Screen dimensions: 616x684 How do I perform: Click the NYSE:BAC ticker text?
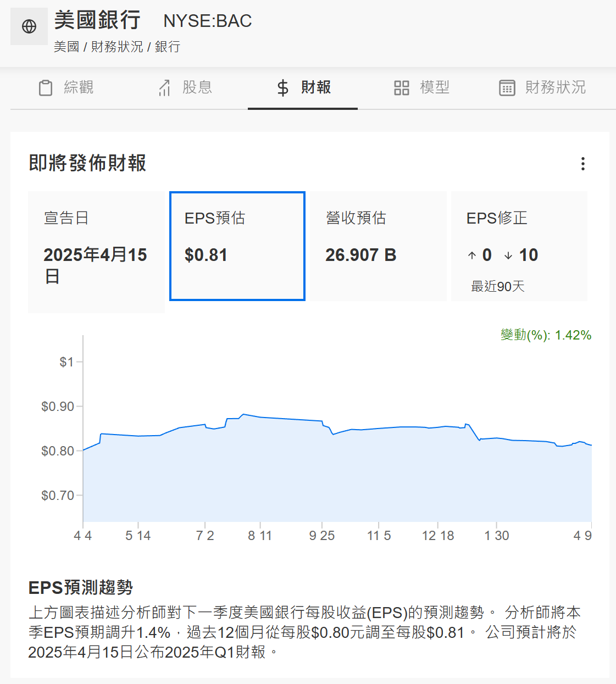click(x=208, y=21)
